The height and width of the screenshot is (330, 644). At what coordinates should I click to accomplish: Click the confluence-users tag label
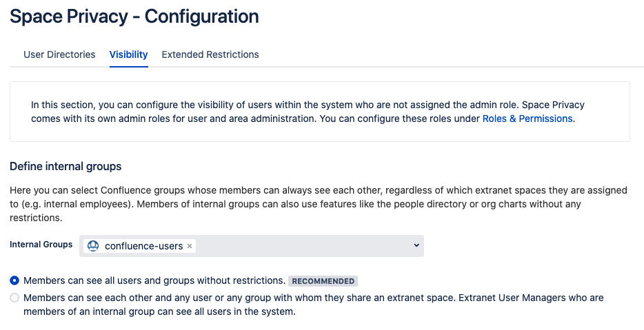143,246
